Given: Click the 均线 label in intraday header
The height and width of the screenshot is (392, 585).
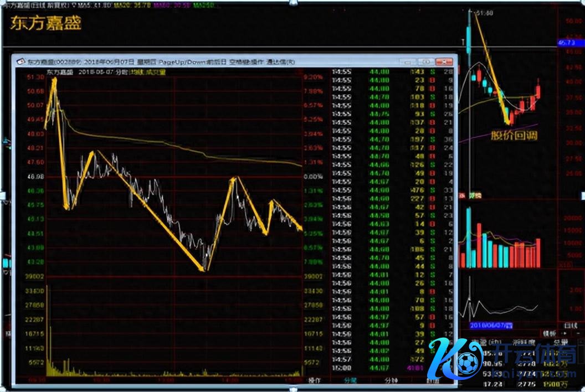Looking at the screenshot, I should 136,72.
